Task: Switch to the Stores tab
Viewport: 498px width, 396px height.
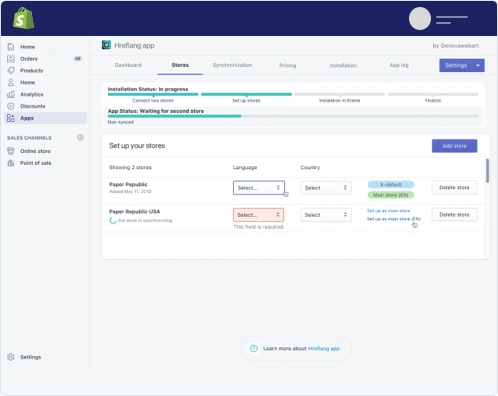Action: (x=180, y=65)
